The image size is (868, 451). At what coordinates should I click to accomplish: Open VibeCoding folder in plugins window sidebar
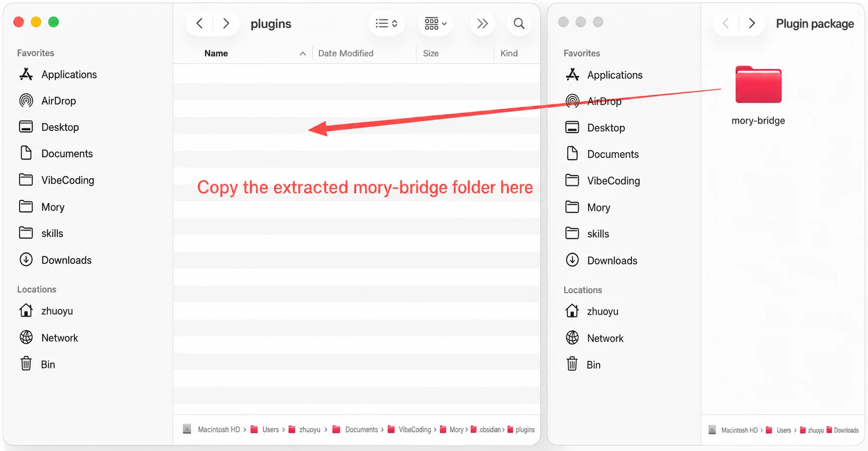[x=56, y=180]
